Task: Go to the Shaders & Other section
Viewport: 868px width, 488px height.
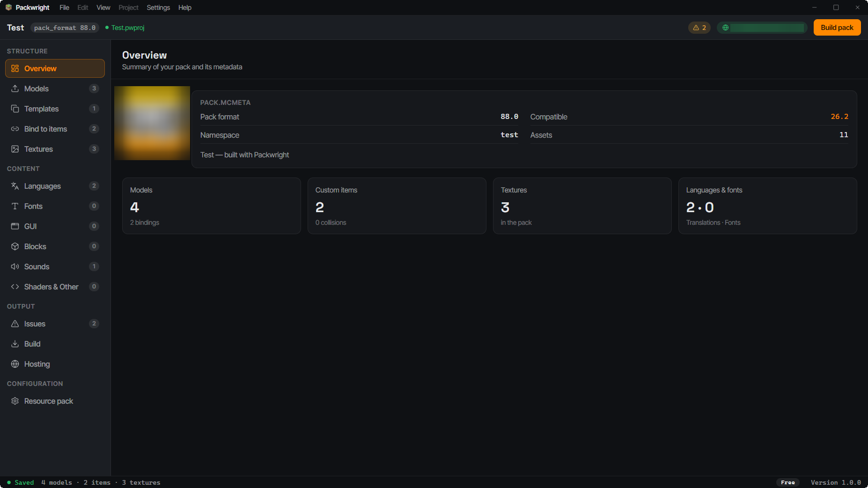Action: click(x=55, y=287)
